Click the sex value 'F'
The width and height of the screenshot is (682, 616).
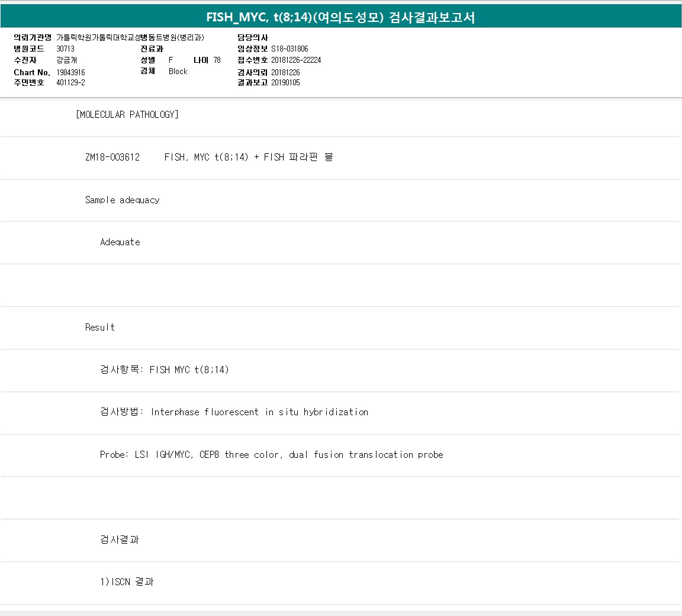[x=170, y=60]
